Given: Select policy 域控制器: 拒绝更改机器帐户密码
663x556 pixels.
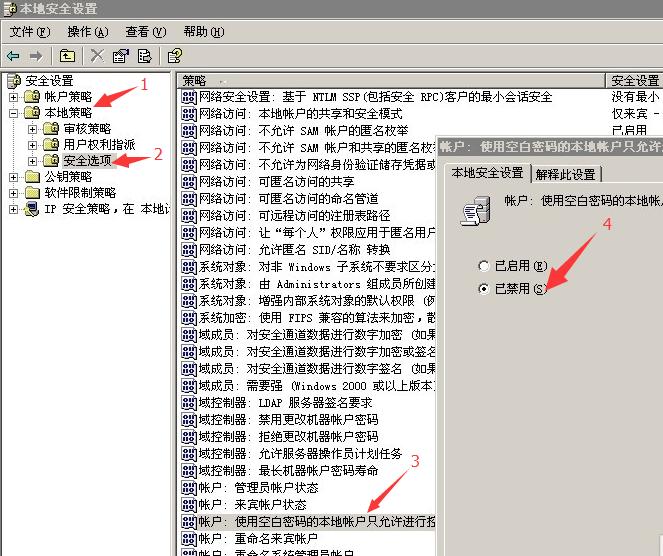Looking at the screenshot, I should (x=288, y=436).
